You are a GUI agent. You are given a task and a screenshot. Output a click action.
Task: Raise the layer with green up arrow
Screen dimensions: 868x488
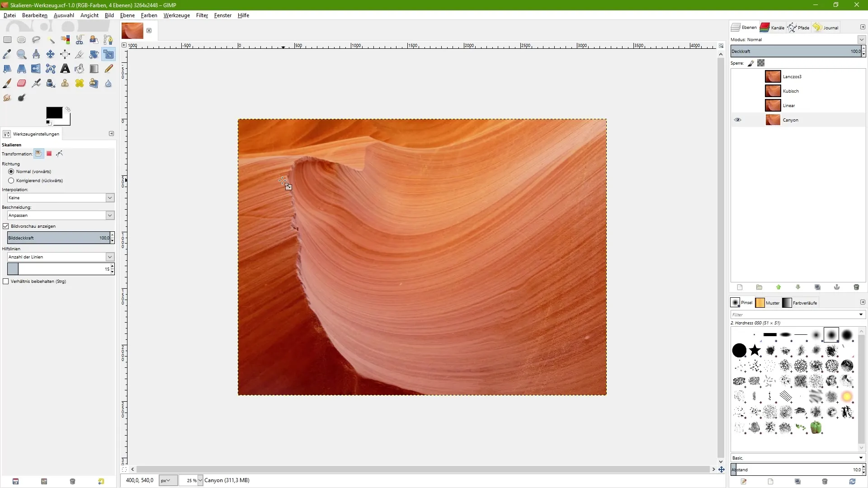[x=778, y=287]
